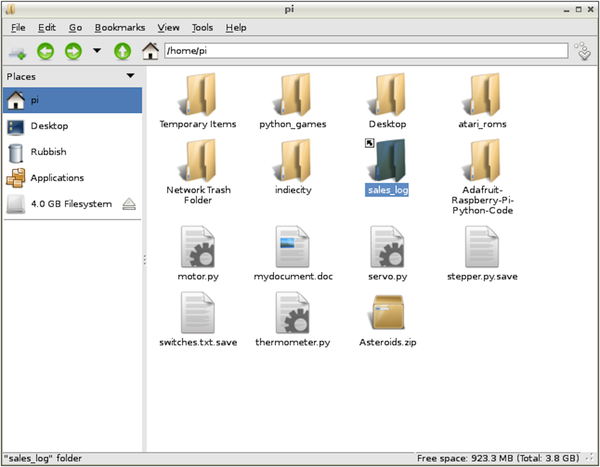Expand the Places side pane dropdown

point(130,76)
